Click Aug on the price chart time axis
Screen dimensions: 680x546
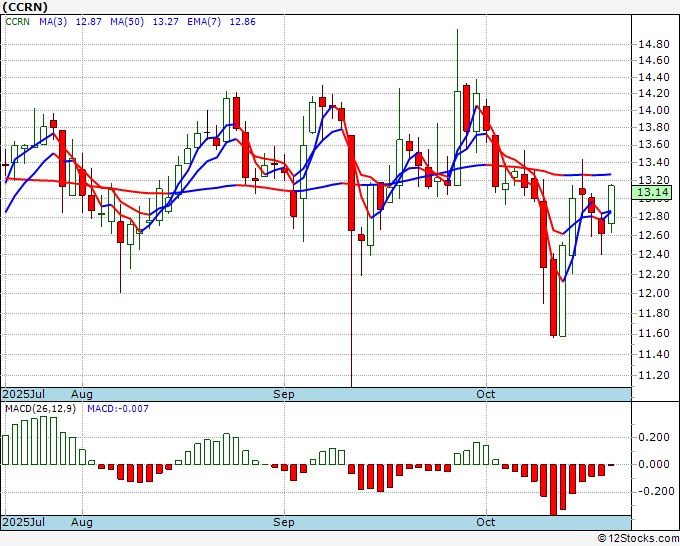point(82,395)
